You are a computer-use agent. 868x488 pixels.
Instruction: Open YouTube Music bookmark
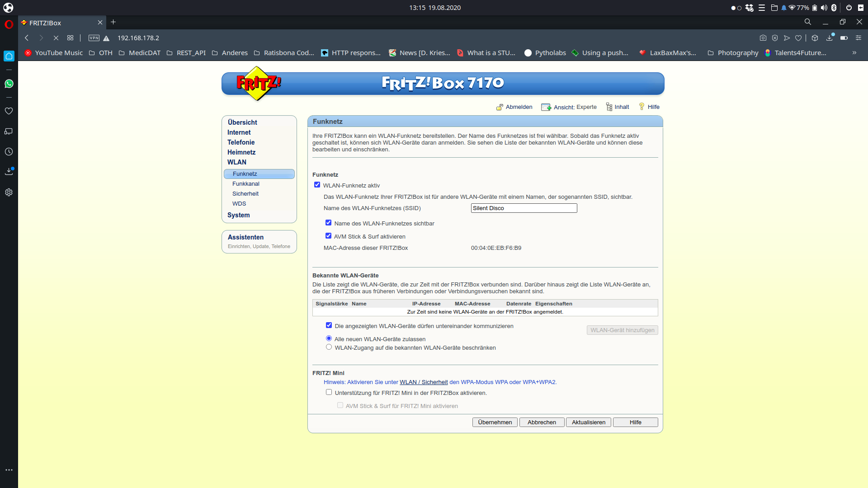pyautogui.click(x=54, y=53)
